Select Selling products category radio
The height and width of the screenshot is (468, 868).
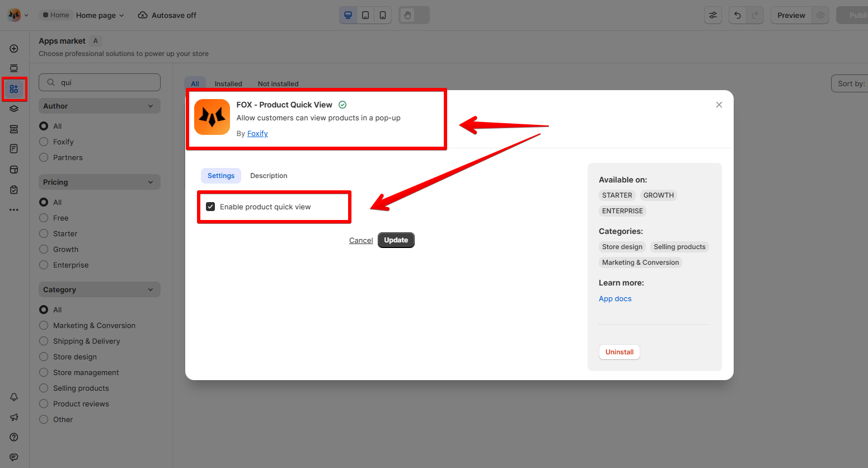[x=44, y=388]
